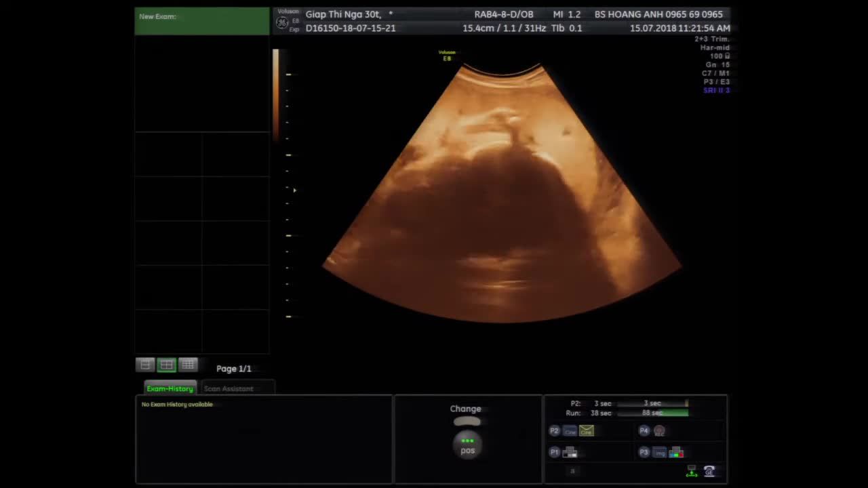Click the blue Img icon beside P3
This screenshot has width=868, height=488.
660,453
